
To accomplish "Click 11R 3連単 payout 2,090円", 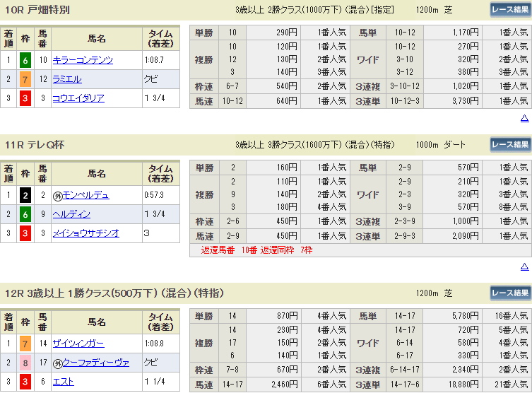I will 465,236.
